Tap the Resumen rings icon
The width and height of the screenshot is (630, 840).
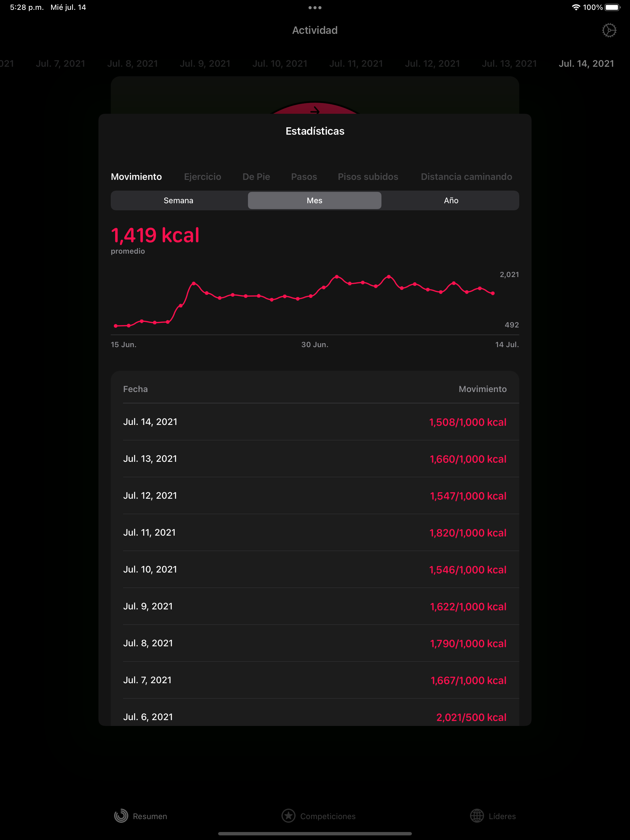coord(121,816)
